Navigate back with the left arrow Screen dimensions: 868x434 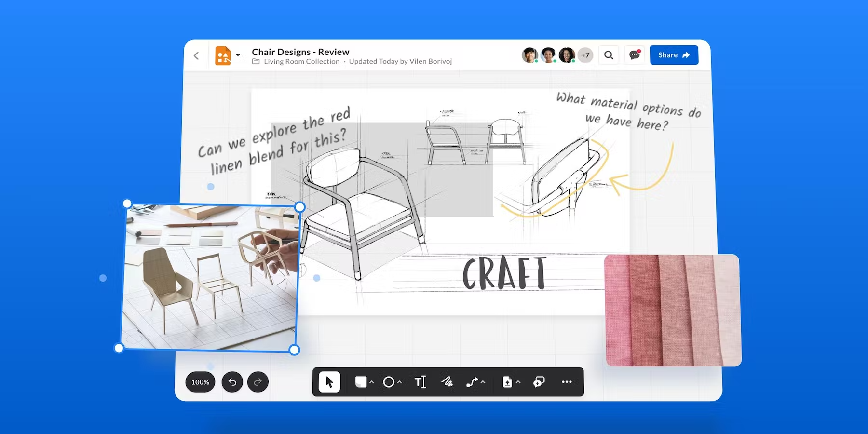[x=196, y=55]
